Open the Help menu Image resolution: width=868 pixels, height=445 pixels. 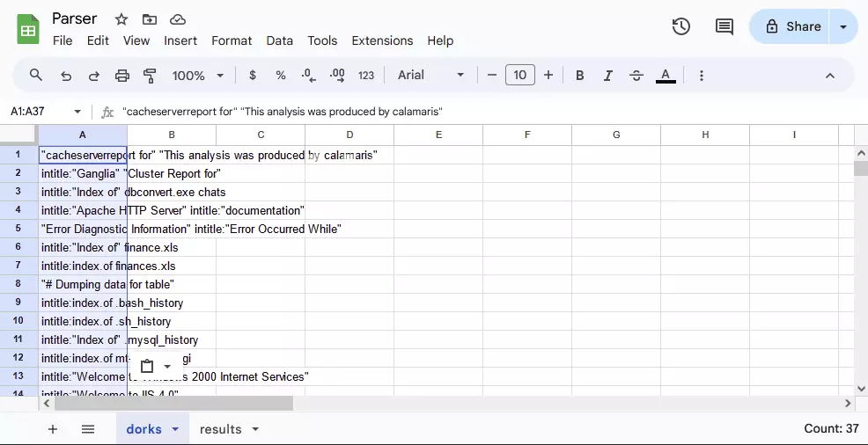(440, 41)
